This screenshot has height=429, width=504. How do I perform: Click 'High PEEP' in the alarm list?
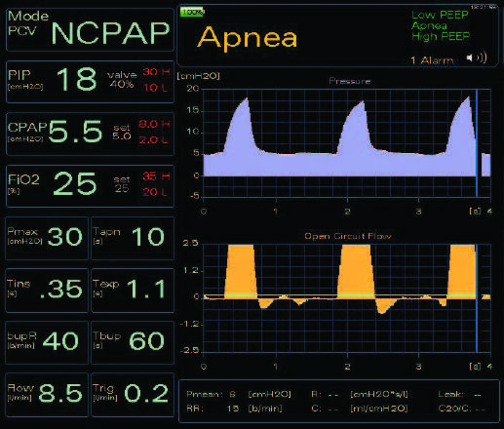click(441, 36)
